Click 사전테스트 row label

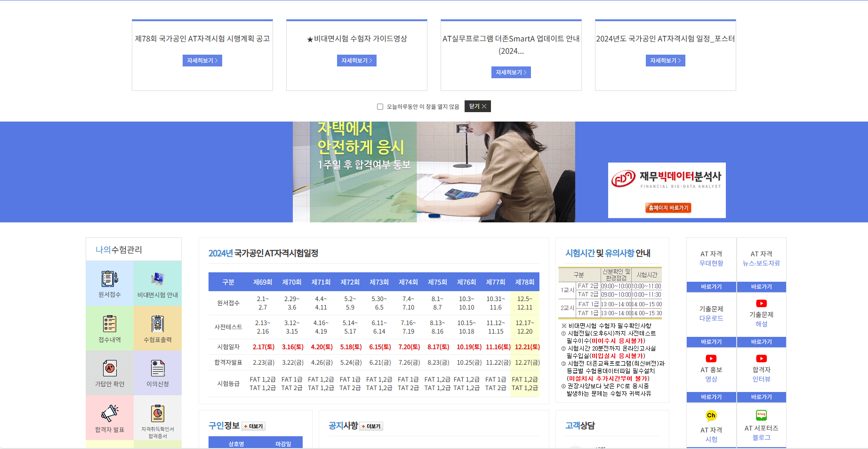(x=228, y=327)
